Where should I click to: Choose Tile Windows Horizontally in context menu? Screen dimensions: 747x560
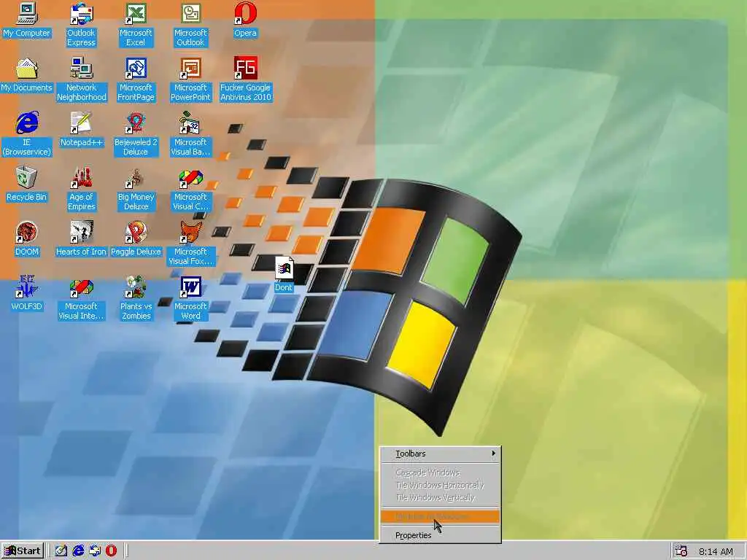tap(440, 485)
